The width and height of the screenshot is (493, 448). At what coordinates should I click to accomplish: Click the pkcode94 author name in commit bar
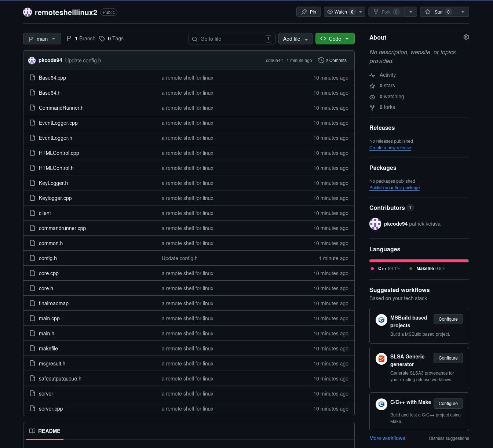click(50, 60)
